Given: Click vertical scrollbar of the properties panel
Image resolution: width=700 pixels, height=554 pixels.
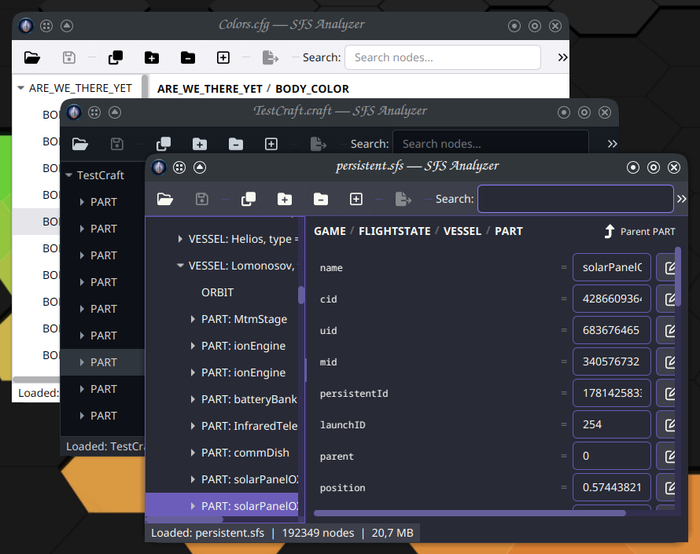Looking at the screenshot, I should pyautogui.click(x=678, y=277).
